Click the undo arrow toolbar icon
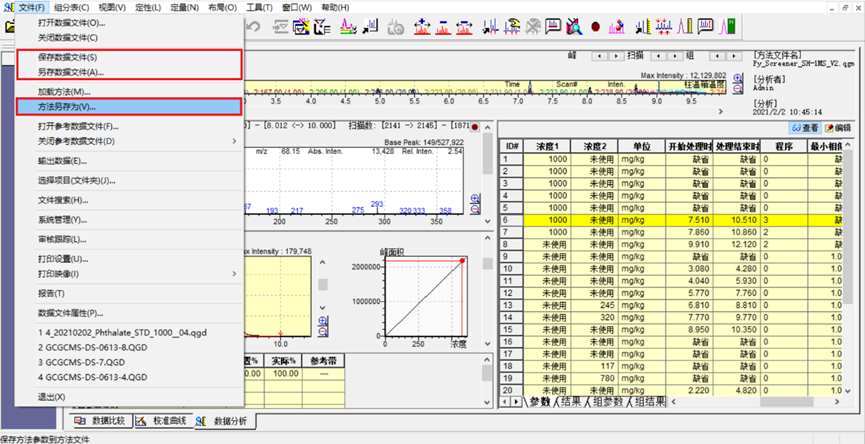Viewport: 865px width, 444px height. (254, 26)
